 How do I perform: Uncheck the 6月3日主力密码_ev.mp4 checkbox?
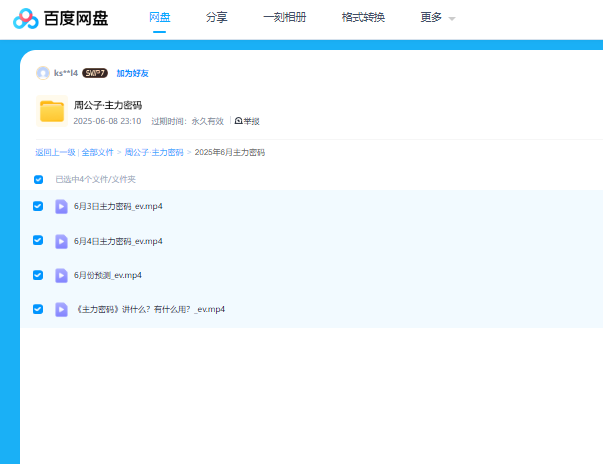[x=38, y=206]
